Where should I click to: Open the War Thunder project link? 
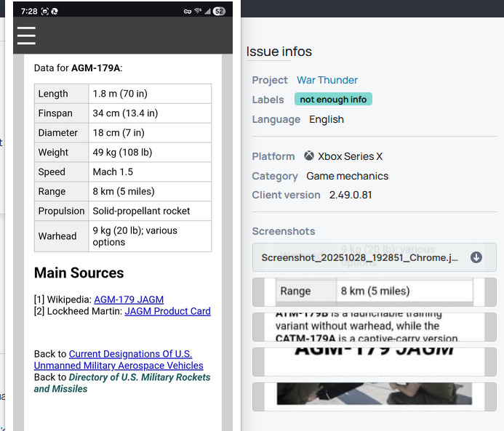click(327, 80)
